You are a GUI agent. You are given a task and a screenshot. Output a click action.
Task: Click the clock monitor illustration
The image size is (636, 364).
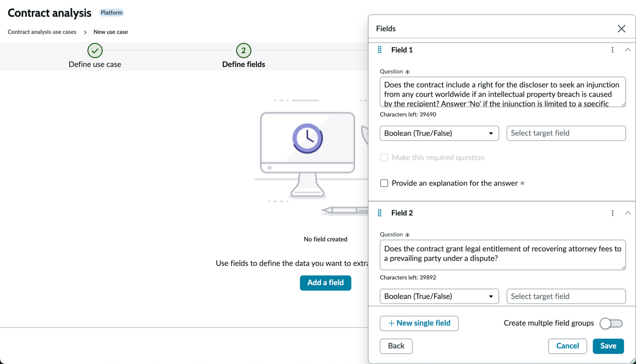tap(308, 155)
